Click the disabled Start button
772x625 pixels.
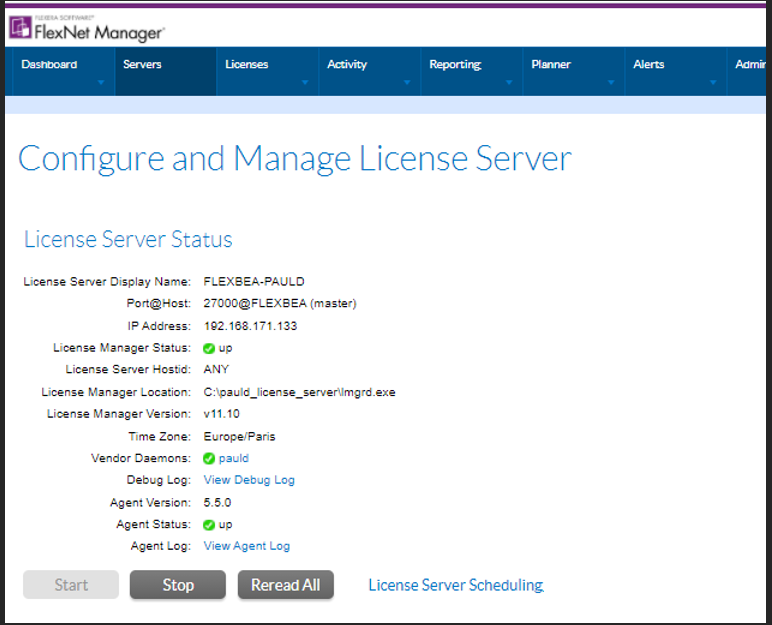pos(71,585)
